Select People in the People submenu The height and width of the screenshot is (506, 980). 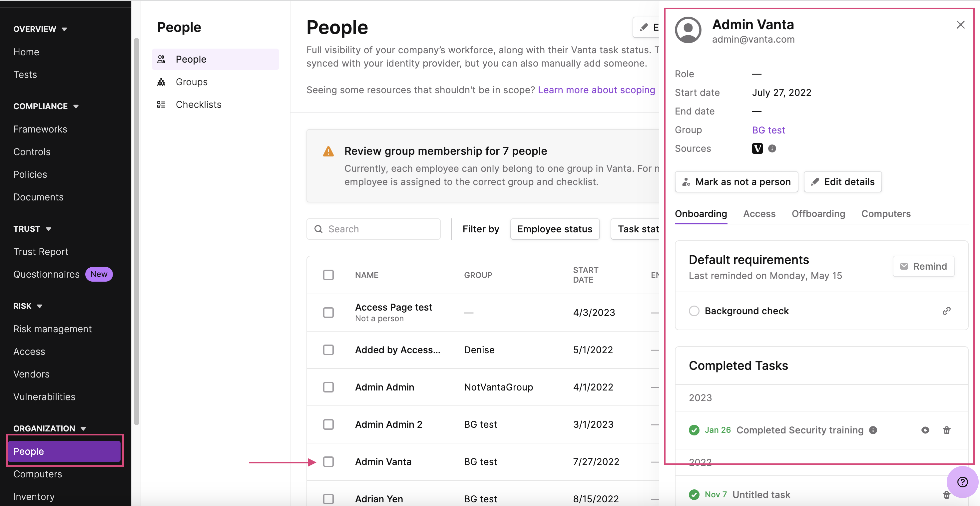point(215,59)
